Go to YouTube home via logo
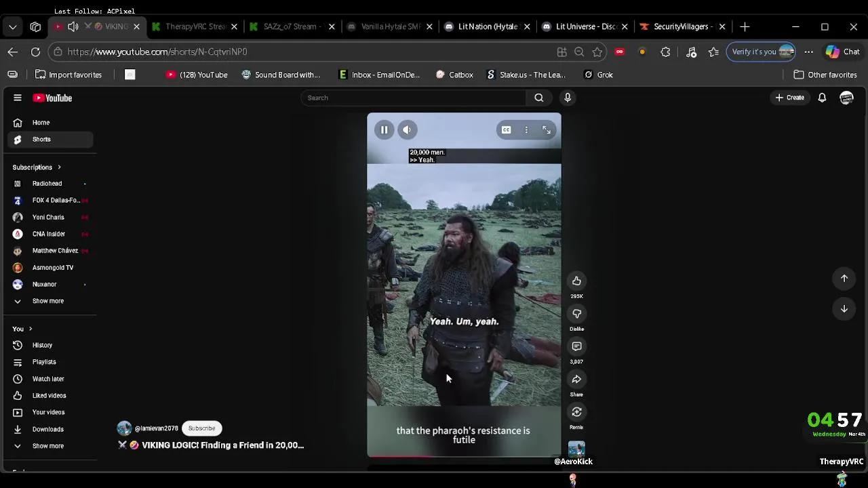The image size is (868, 488). tap(52, 98)
